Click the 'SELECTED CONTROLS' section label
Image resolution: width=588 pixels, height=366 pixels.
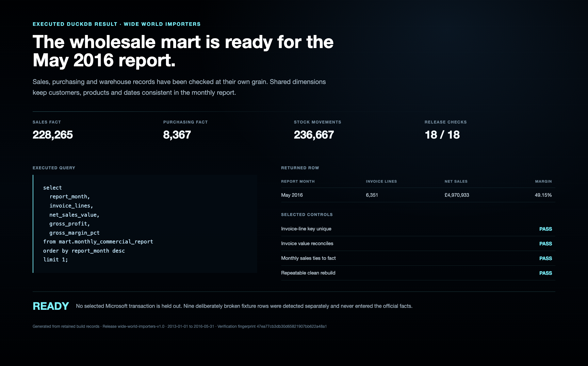coord(307,215)
